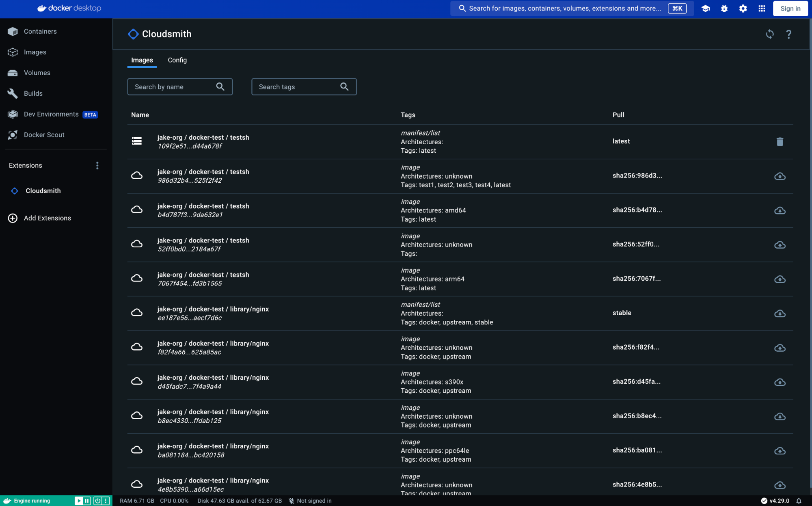Resume engine with play button
This screenshot has height=506, width=812.
tap(79, 501)
